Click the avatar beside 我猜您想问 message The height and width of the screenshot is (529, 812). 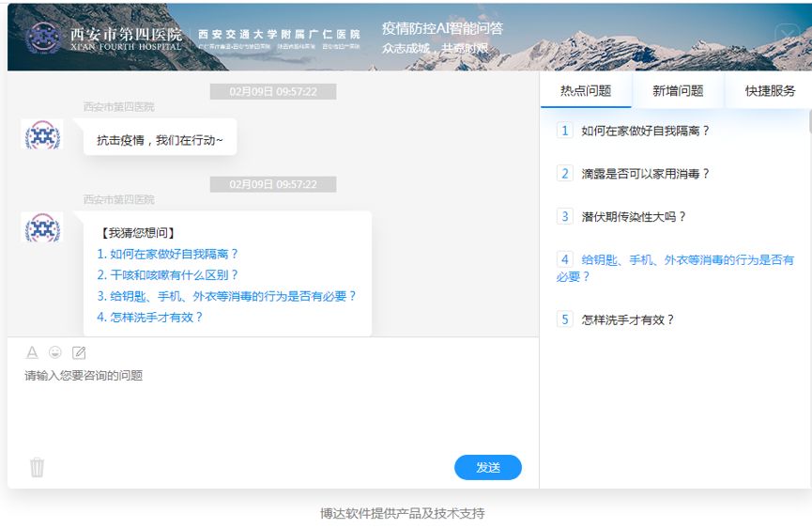click(42, 227)
